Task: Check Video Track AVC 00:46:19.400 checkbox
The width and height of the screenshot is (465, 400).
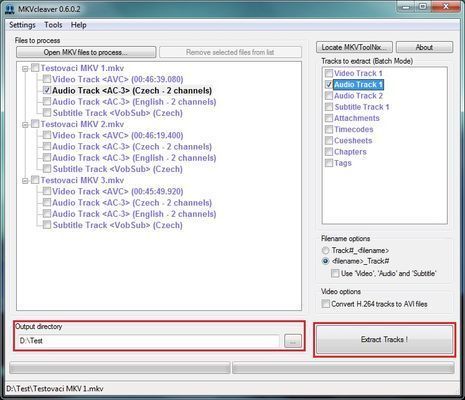Action: [x=47, y=135]
